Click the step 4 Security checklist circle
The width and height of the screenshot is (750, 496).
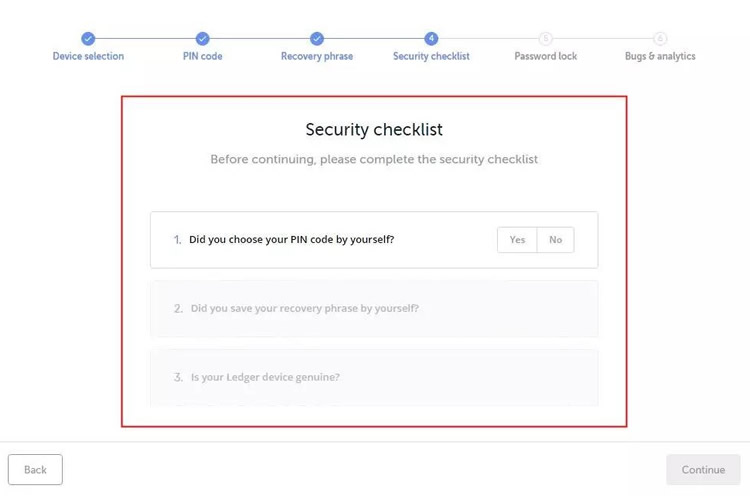pos(431,39)
